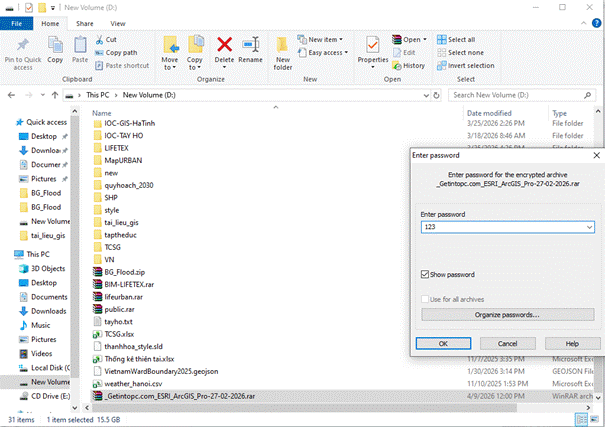Expand the Easy access dropdown
The image size is (605, 427).
pos(330,53)
